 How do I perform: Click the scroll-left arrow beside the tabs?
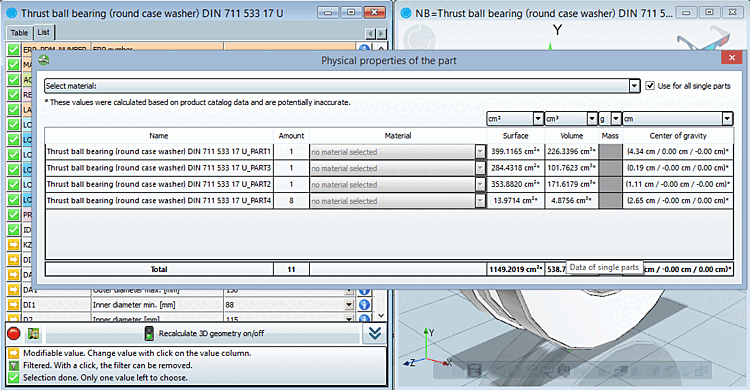pyautogui.click(x=370, y=33)
